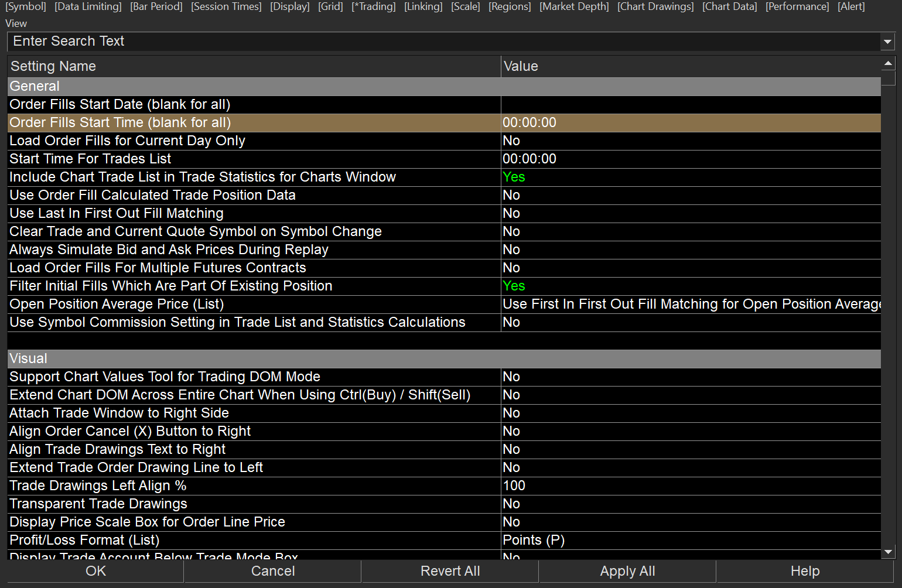Click the Apply All button

628,571
